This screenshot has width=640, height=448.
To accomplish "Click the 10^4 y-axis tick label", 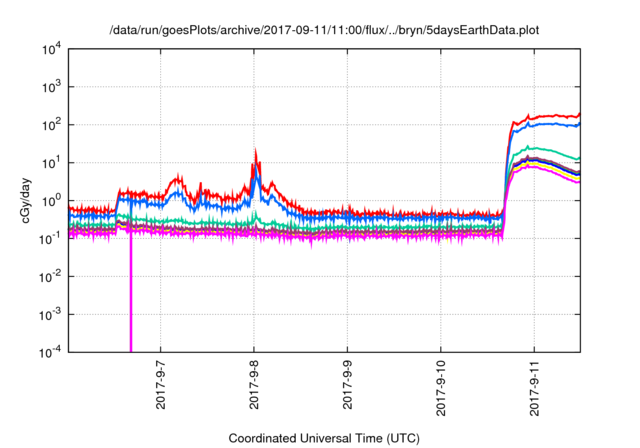I will coord(51,50).
